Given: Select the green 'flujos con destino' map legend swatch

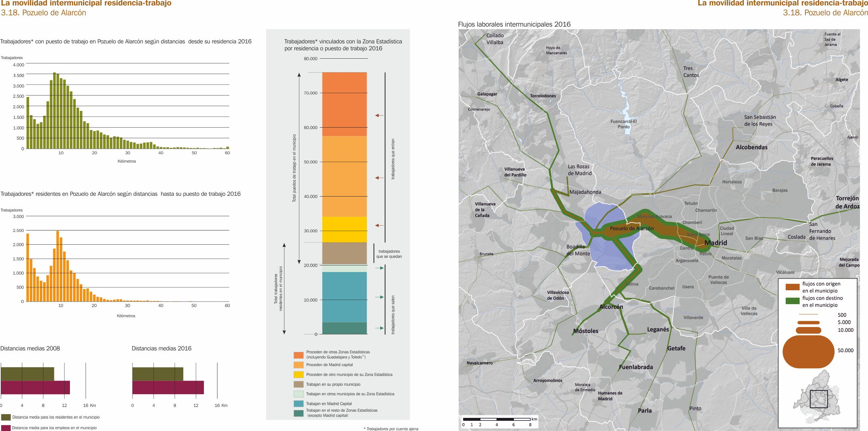Looking at the screenshot, I should pyautogui.click(x=793, y=301).
